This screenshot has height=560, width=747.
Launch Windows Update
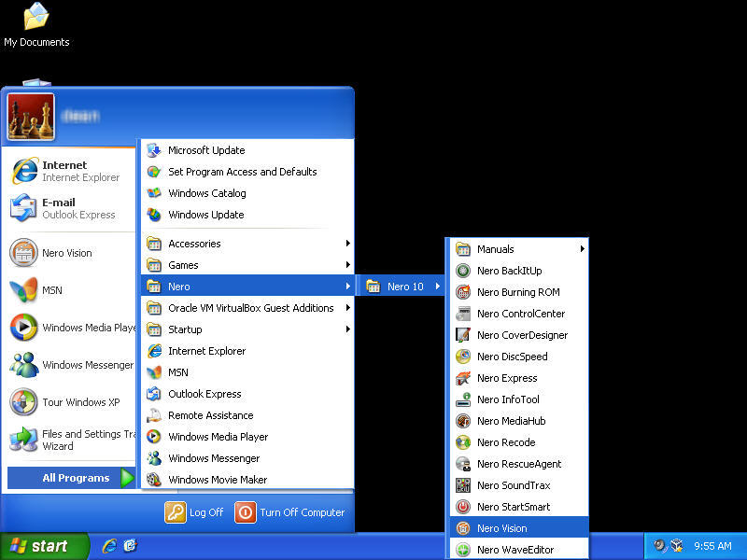[247, 215]
